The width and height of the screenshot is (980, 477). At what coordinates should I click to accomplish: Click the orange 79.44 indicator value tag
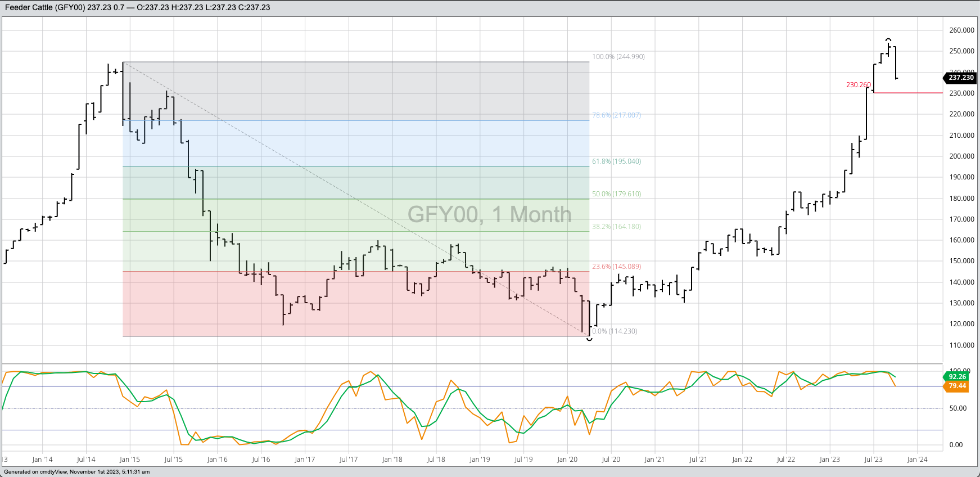(957, 386)
